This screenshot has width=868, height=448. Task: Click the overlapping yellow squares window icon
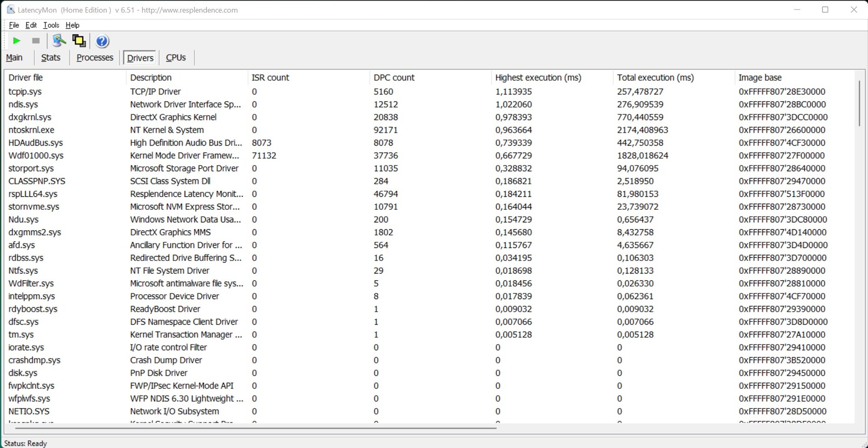pyautogui.click(x=79, y=41)
